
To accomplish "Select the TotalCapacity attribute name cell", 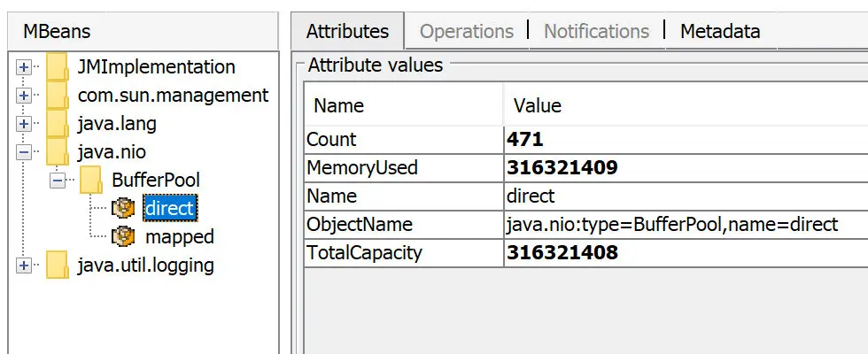I will 404,252.
